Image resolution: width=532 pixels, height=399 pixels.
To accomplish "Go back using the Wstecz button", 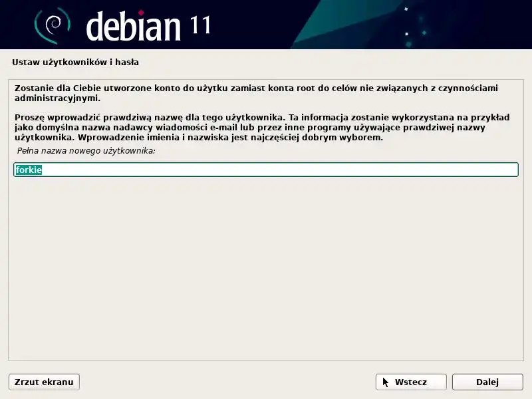I will coord(411,382).
